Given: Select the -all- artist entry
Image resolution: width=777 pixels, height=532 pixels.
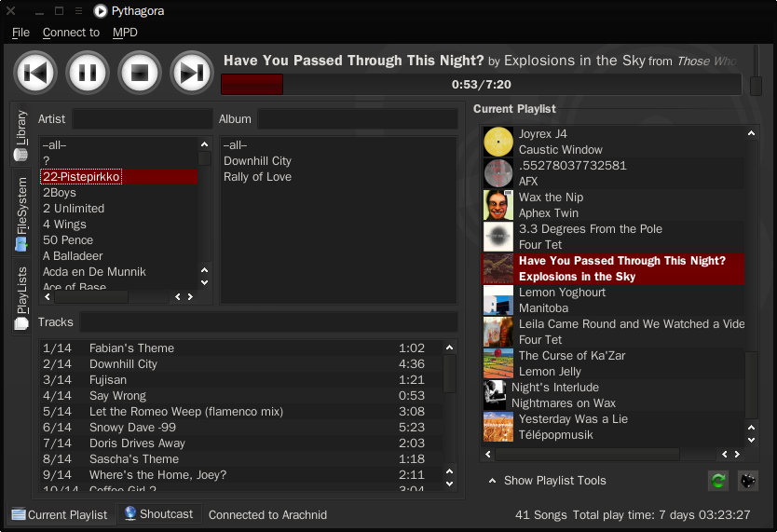Looking at the screenshot, I should point(119,145).
